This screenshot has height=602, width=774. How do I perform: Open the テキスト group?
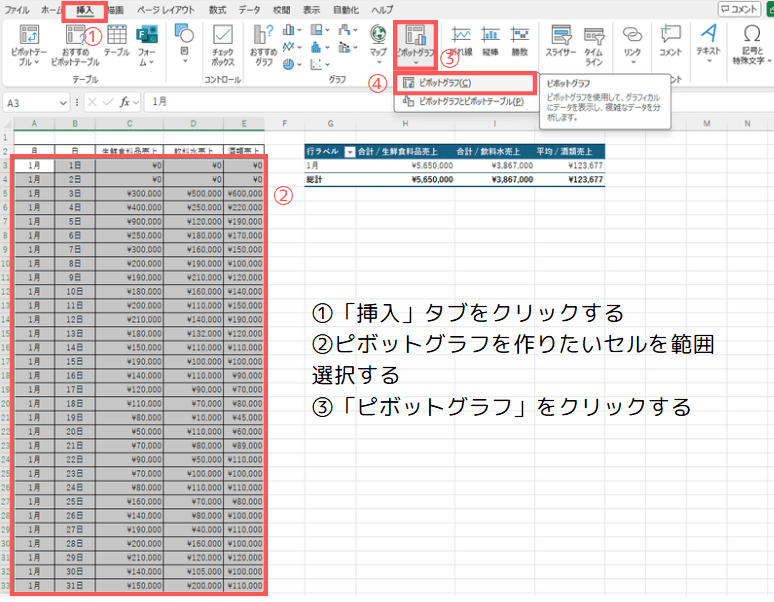[709, 43]
